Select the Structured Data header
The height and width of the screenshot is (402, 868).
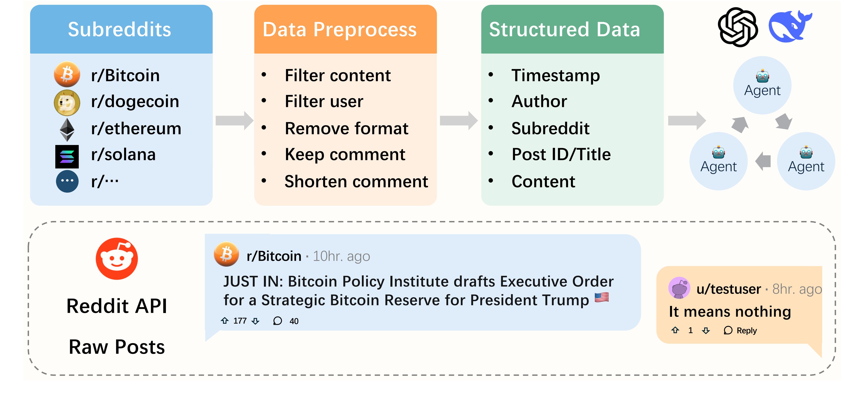[x=572, y=29]
